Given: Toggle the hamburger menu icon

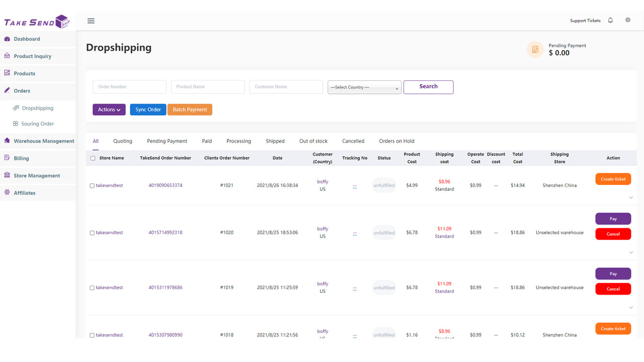Looking at the screenshot, I should click(91, 21).
